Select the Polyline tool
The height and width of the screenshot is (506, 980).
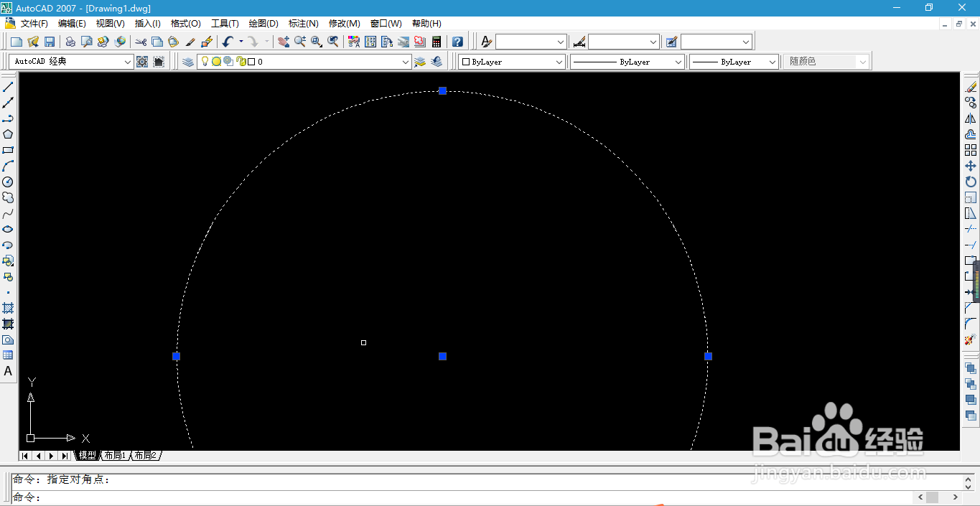8,118
